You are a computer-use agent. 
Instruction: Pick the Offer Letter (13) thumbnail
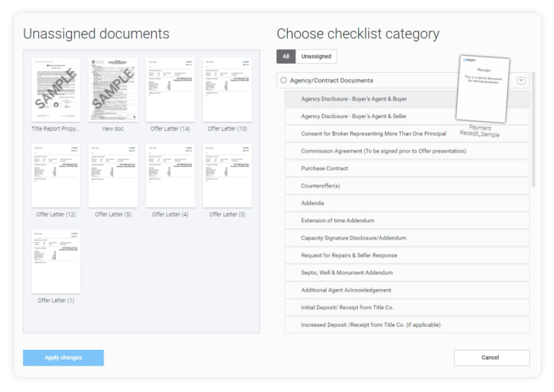[x=227, y=90]
